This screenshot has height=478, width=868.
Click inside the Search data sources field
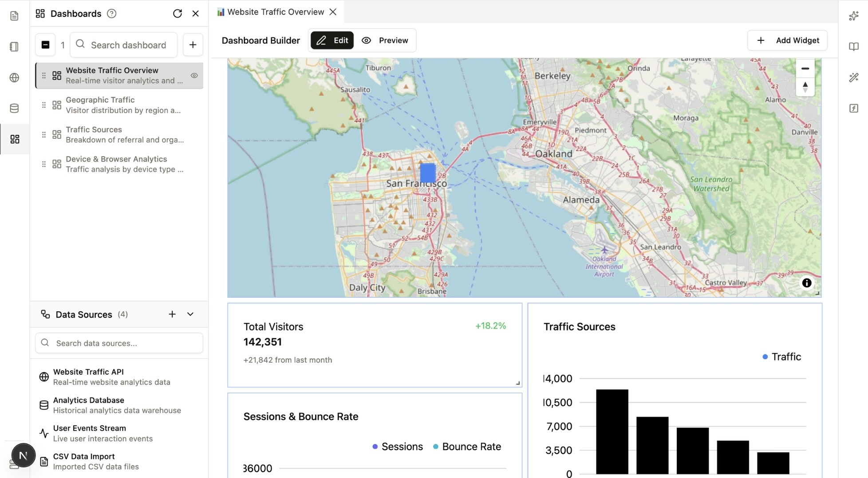click(x=118, y=343)
